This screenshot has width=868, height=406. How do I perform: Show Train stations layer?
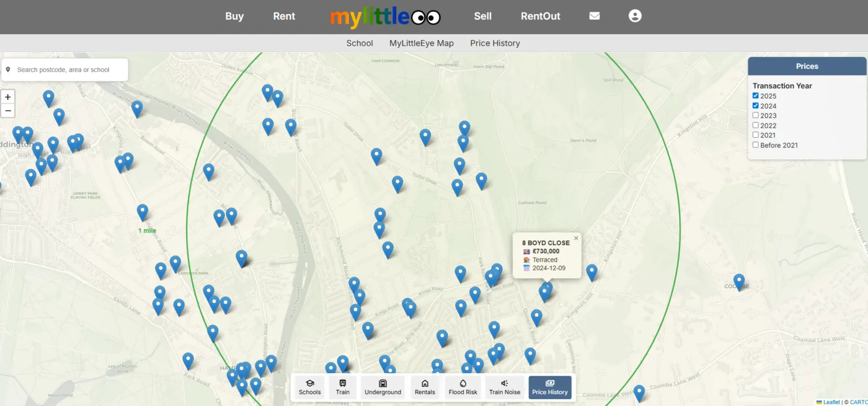coord(343,387)
